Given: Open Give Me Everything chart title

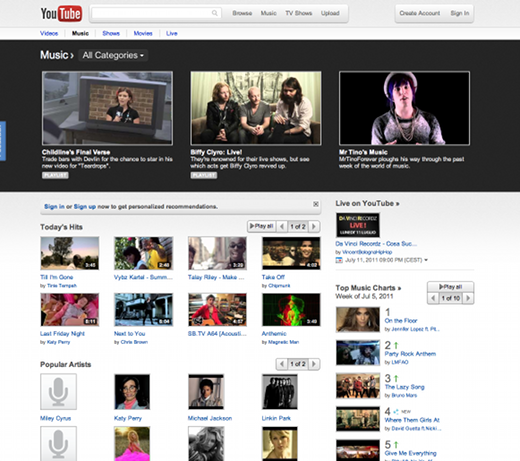Looking at the screenshot, I should pos(410,453).
